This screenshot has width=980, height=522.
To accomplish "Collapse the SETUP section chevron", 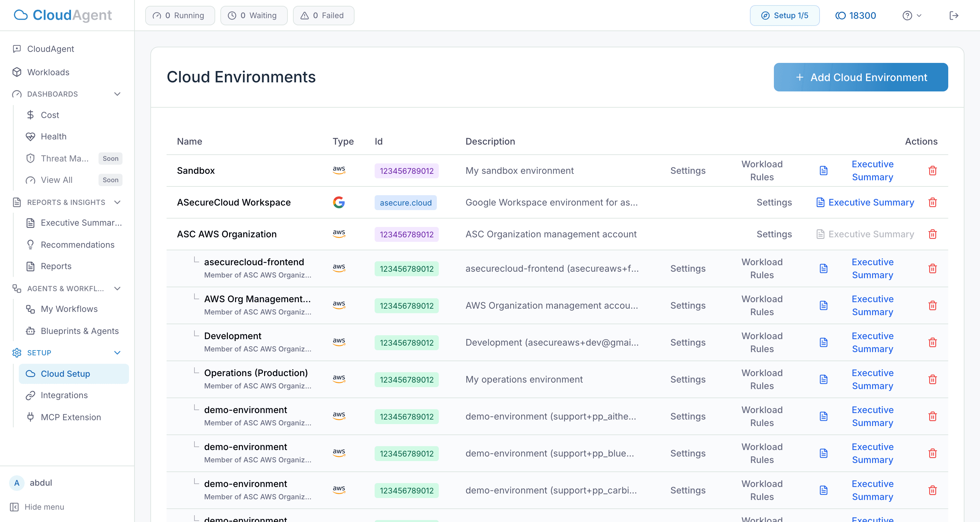I will pyautogui.click(x=117, y=352).
